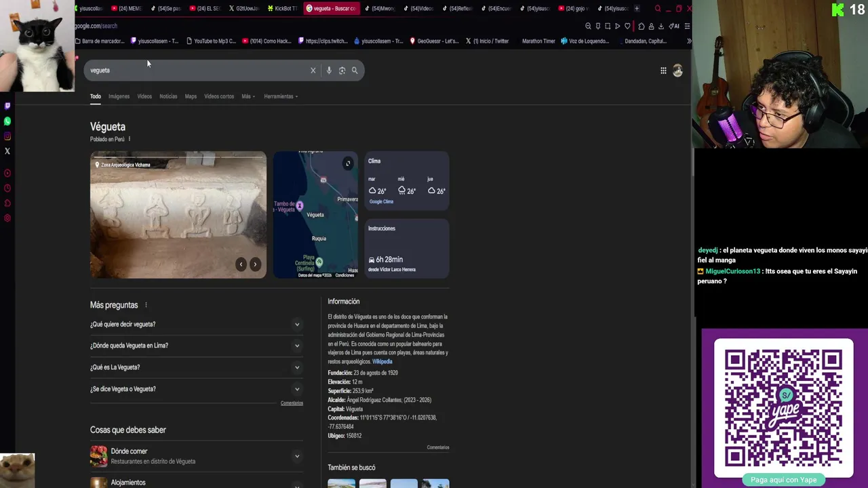Open X (Twitter) from the browser sidebar

coord(7,151)
